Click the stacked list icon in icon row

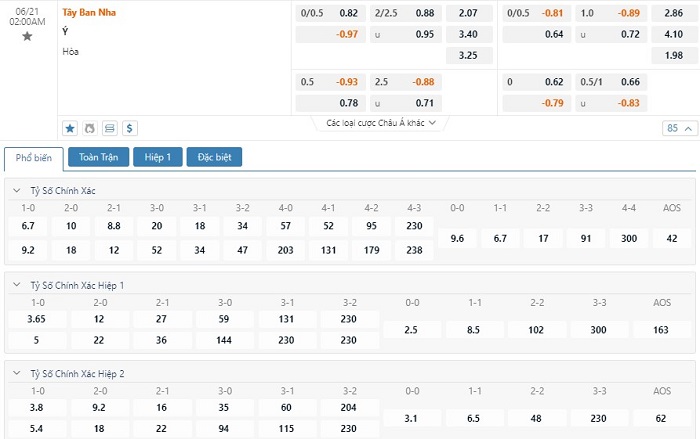coord(110,128)
